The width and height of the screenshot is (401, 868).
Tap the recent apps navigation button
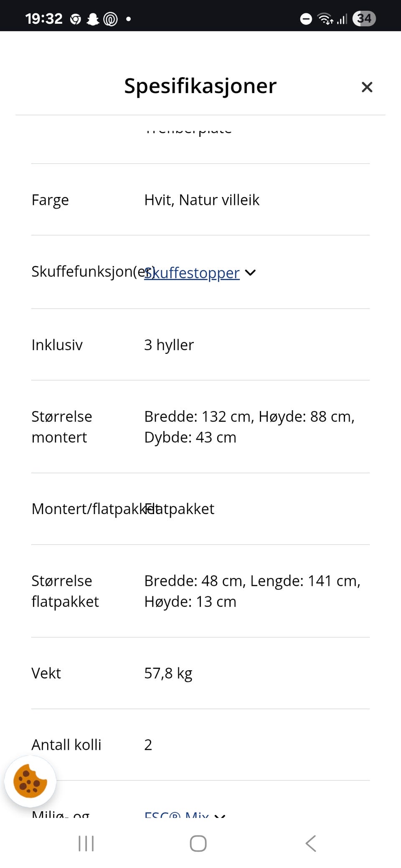click(x=85, y=843)
